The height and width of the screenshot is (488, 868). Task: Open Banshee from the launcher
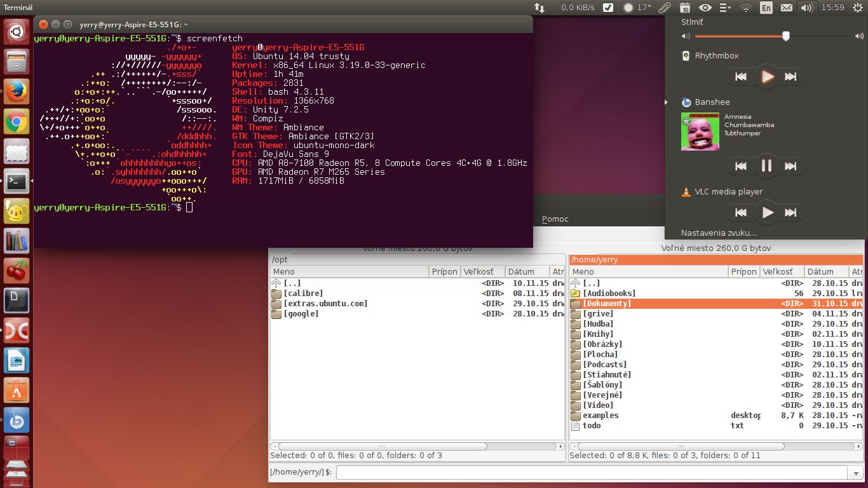click(x=17, y=421)
